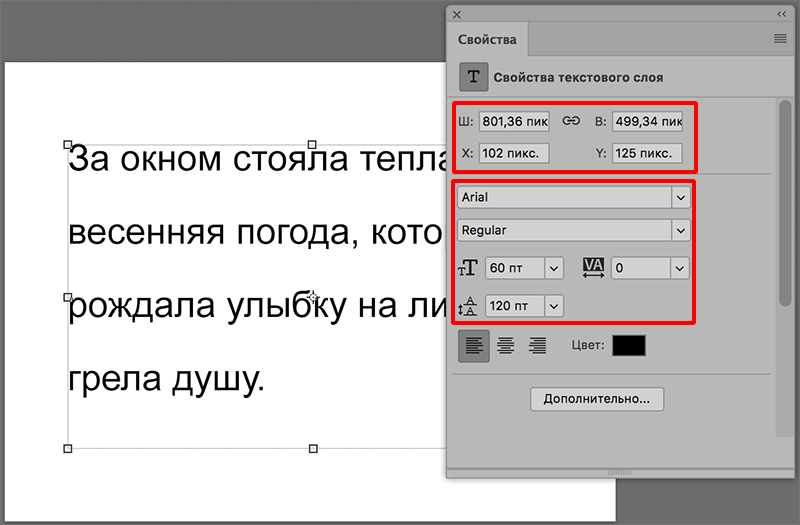Center-align the text

[x=506, y=346]
